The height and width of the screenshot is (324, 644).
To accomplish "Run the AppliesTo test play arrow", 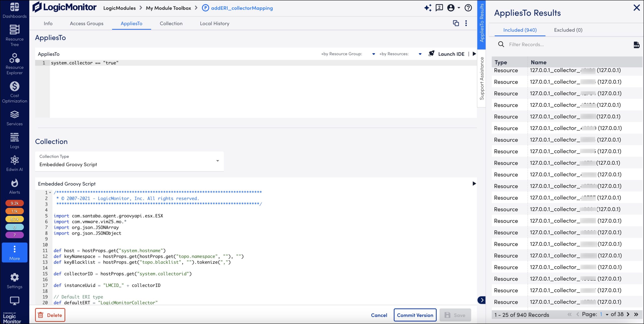I will 474,54.
